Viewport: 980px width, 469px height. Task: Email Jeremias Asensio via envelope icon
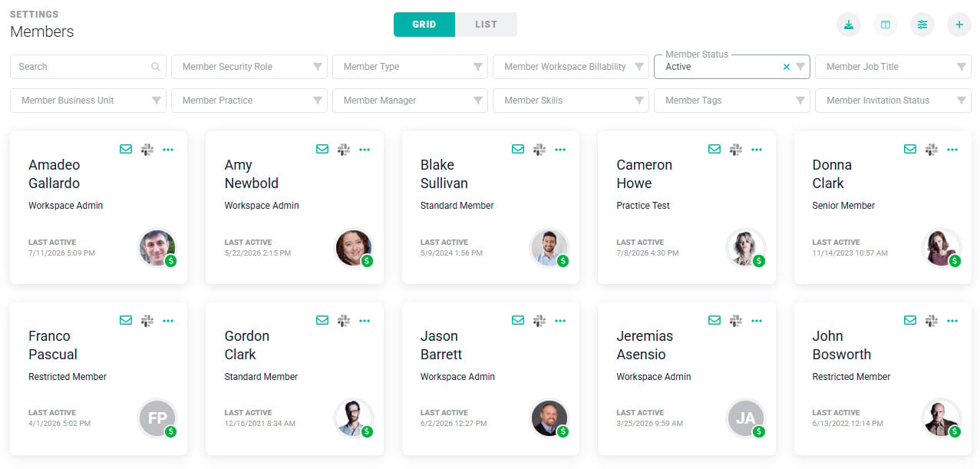coord(714,320)
